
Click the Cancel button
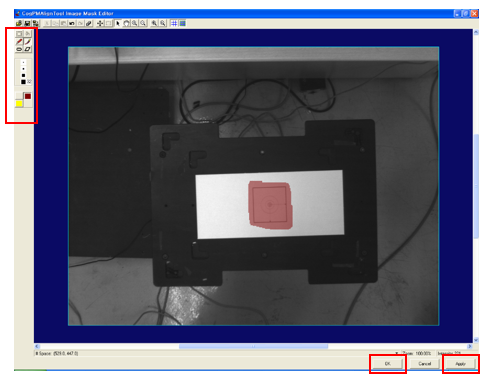[424, 364]
